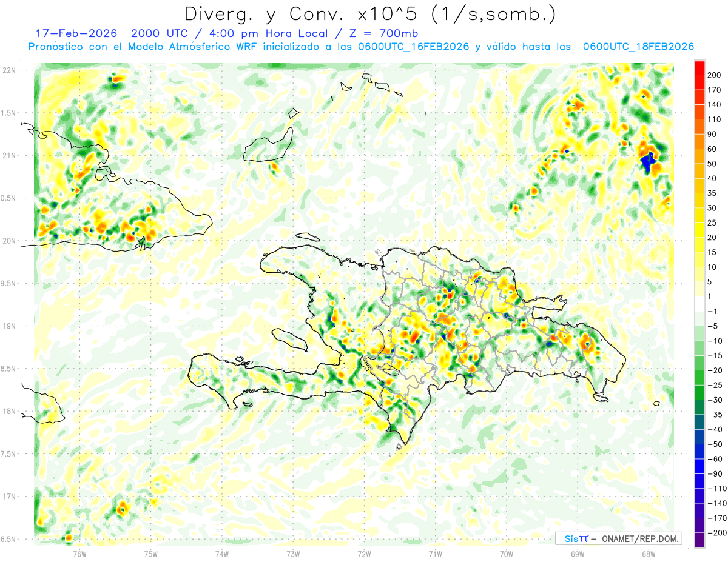Click the red colorbar swatch above the 200 label

coord(699,67)
